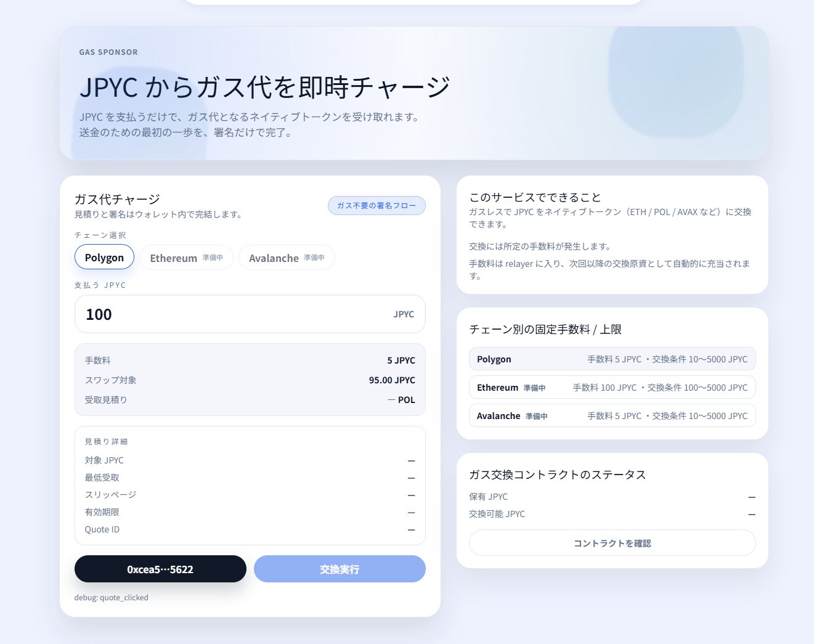This screenshot has width=814, height=644.
Task: Click the 手数料 5 JPYC value
Action: coord(401,361)
